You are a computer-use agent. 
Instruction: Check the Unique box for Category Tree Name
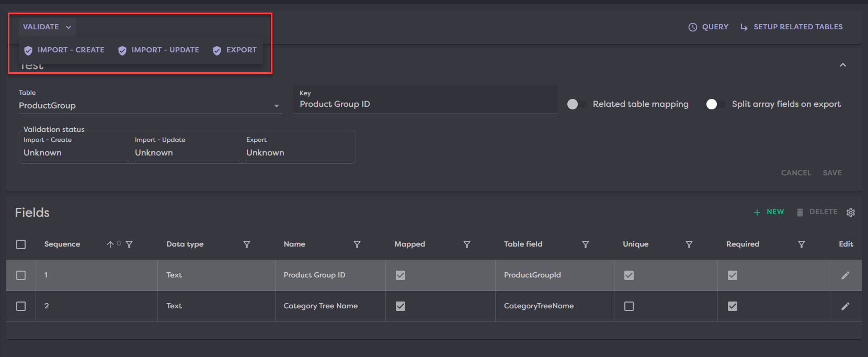(x=629, y=306)
